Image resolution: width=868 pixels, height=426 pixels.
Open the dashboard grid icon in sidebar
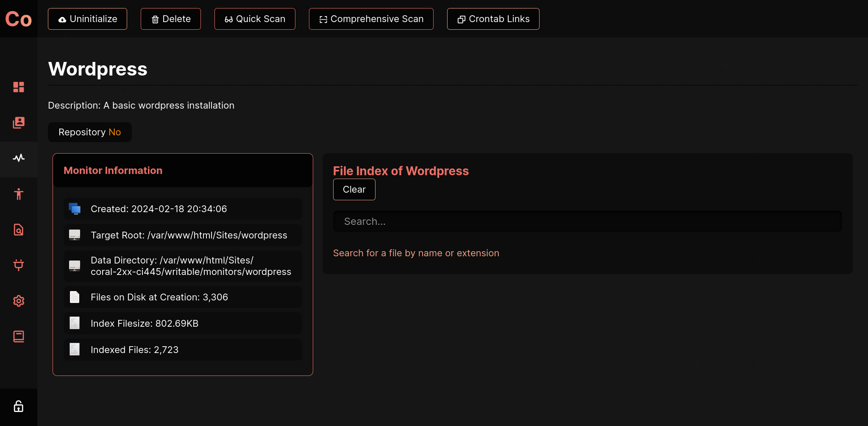(x=19, y=87)
